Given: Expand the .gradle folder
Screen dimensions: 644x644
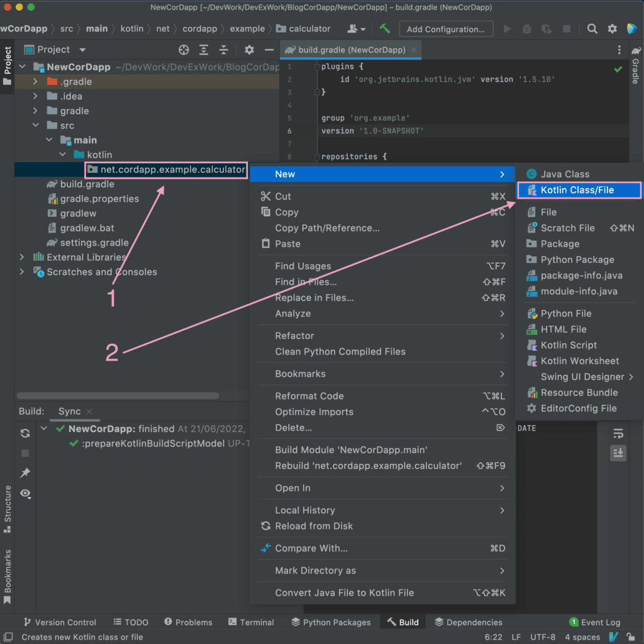Looking at the screenshot, I should 35,81.
